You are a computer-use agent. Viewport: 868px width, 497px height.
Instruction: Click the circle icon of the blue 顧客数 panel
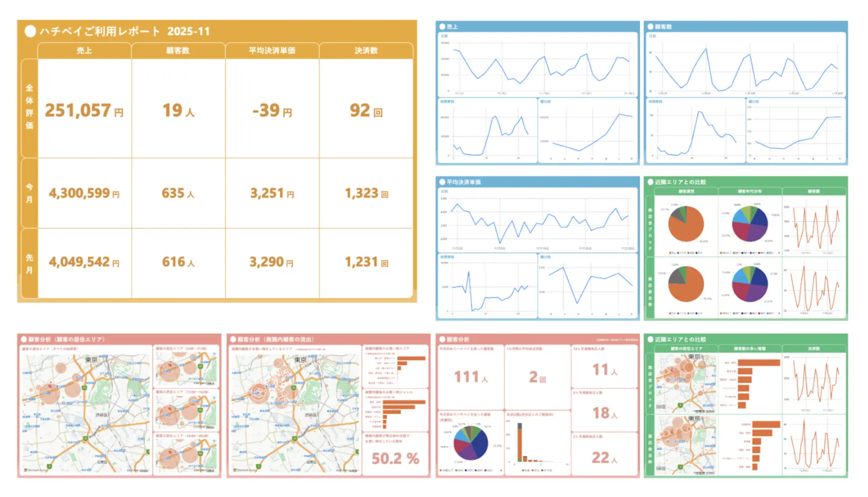(x=650, y=27)
